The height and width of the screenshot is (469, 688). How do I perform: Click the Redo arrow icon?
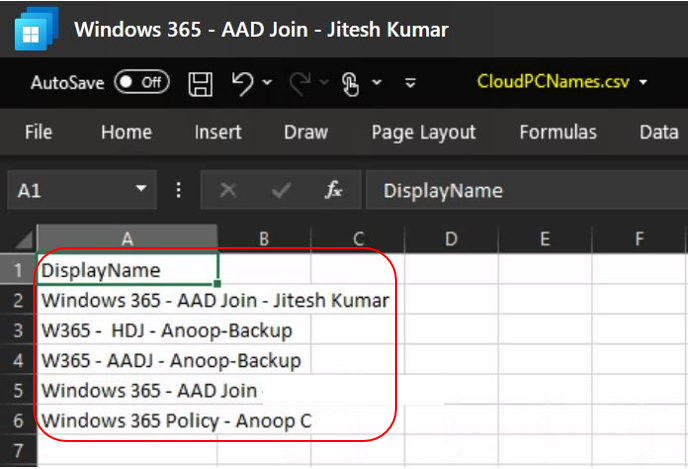tap(300, 83)
